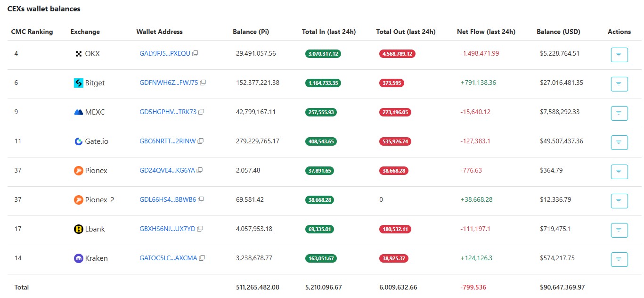The height and width of the screenshot is (298, 644).
Task: Select the Lbank exchange icon
Action: (x=78, y=229)
